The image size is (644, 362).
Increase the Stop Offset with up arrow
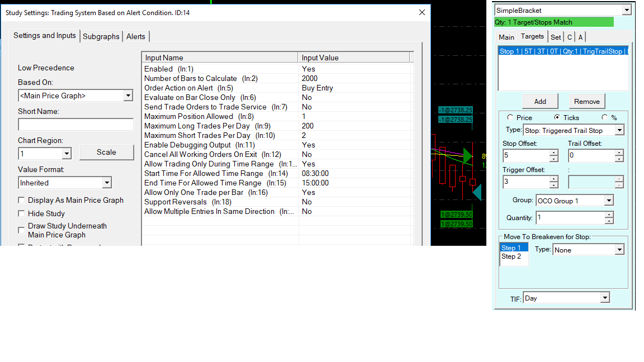pyautogui.click(x=554, y=153)
